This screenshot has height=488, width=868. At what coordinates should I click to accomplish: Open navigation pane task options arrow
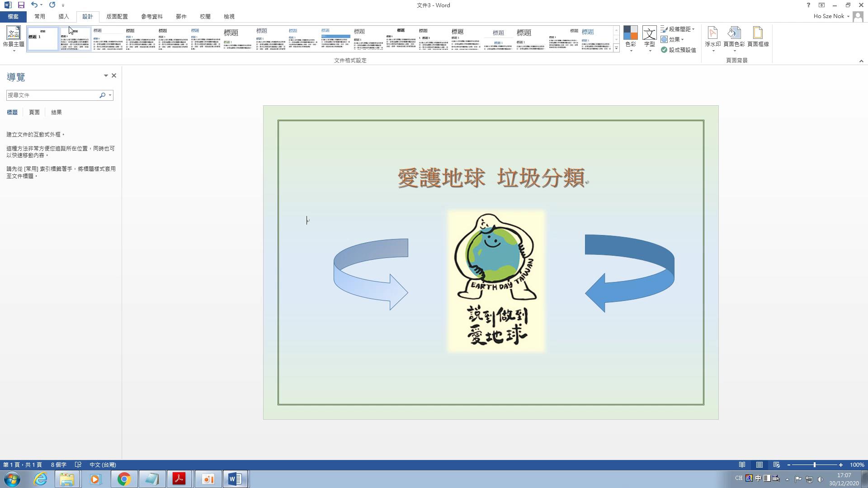click(x=106, y=75)
